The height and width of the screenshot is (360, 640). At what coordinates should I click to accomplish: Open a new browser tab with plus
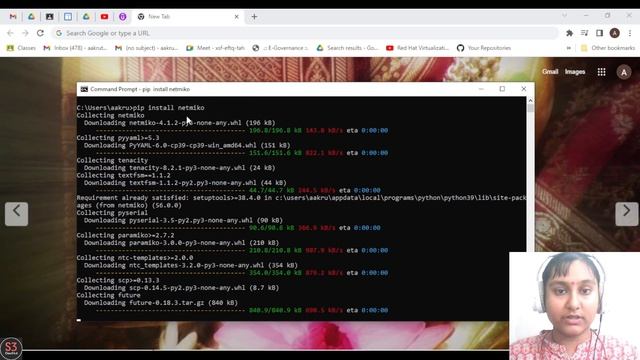click(254, 17)
